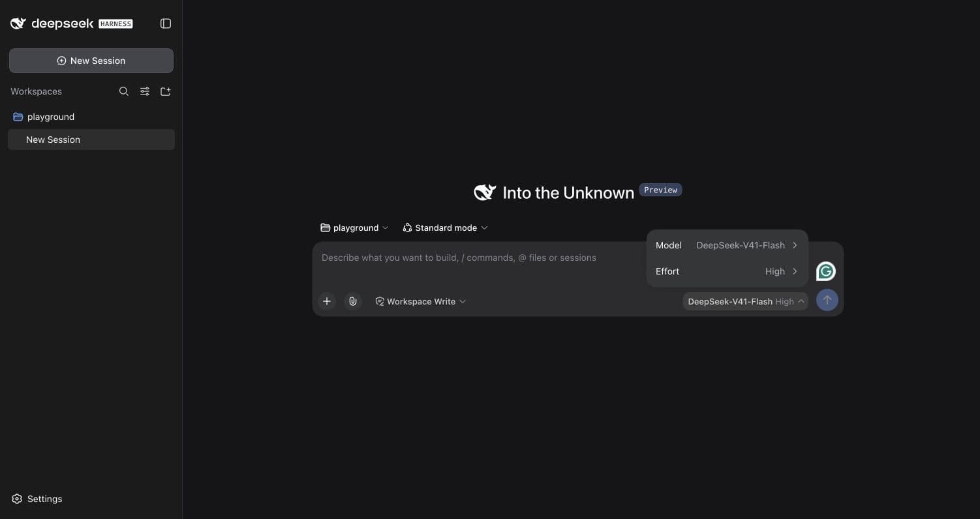Start a New Session from the sidebar button

click(x=91, y=61)
